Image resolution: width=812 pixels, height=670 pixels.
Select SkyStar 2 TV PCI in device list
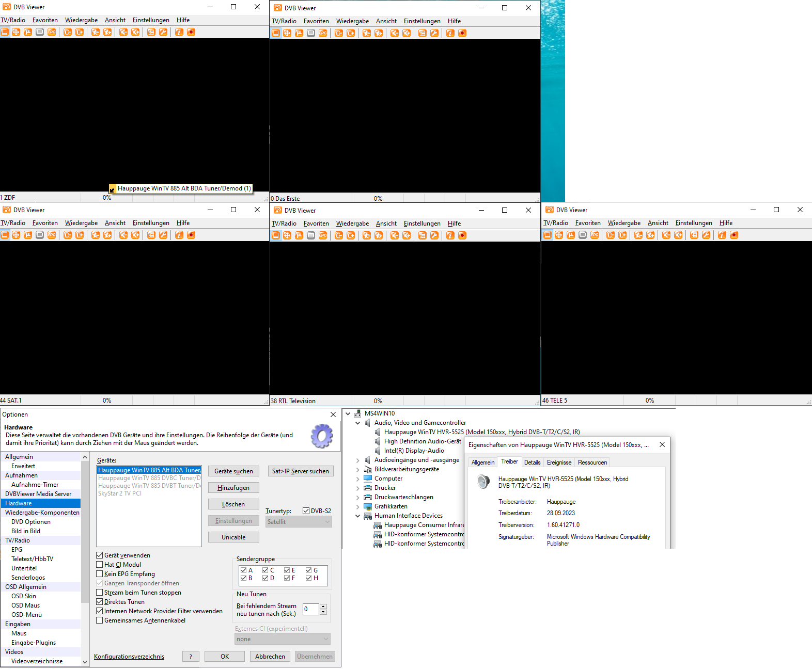pos(120,493)
